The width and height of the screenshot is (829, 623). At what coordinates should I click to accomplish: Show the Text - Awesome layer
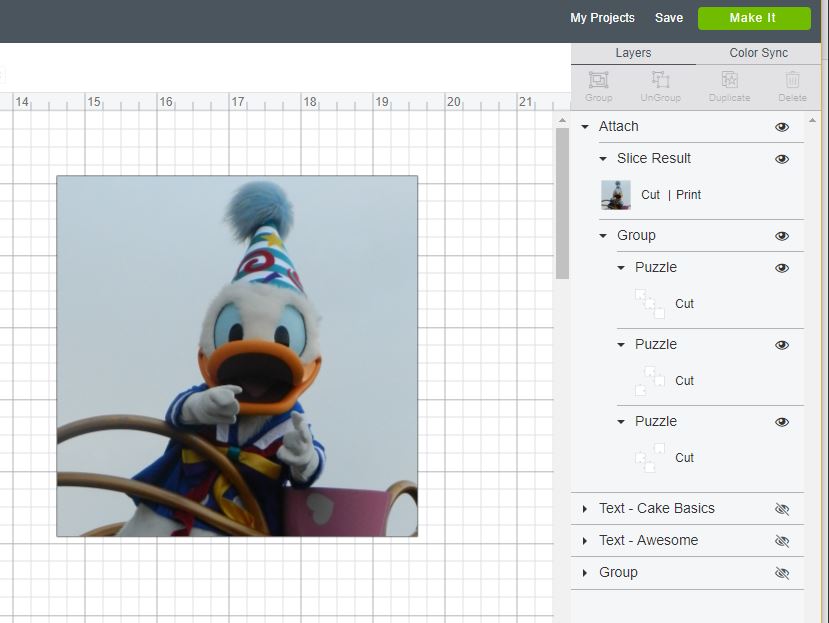click(x=782, y=541)
